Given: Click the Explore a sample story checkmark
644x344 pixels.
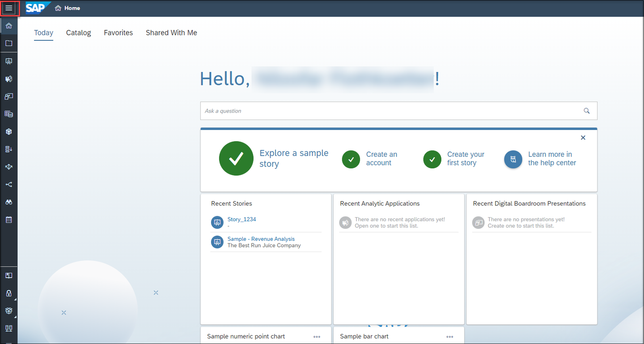Looking at the screenshot, I should point(236,158).
